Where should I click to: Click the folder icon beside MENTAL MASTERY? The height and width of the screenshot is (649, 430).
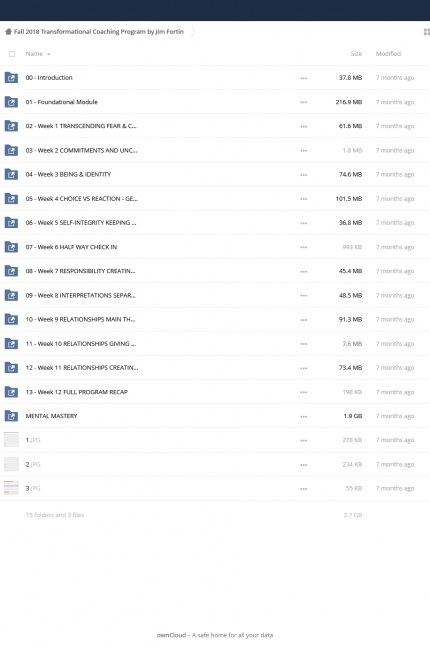11,416
